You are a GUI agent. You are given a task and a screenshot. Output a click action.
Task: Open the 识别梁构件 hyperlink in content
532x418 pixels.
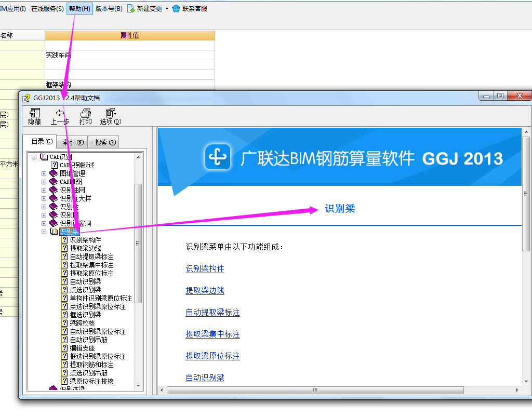(205, 269)
